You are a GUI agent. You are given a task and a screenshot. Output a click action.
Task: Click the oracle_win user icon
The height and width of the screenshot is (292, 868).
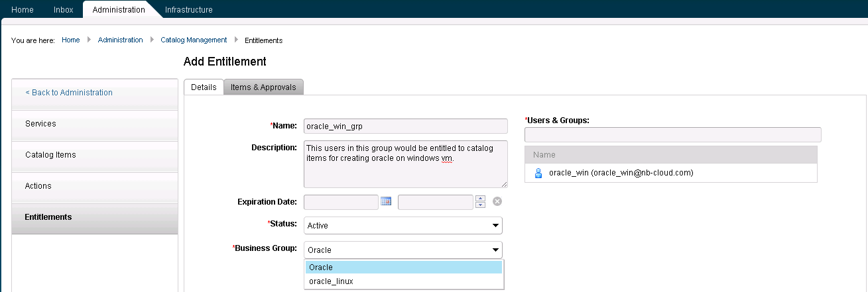[538, 173]
